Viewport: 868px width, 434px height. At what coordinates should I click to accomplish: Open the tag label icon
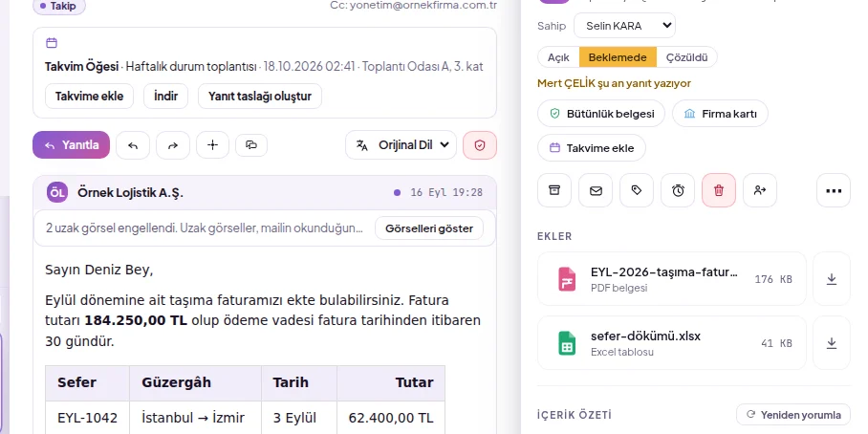coord(637,190)
